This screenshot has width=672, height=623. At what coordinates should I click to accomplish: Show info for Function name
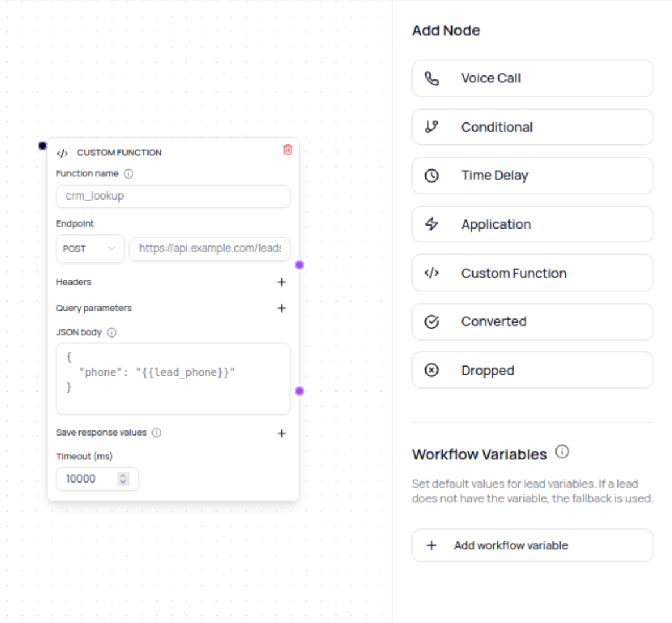[128, 173]
